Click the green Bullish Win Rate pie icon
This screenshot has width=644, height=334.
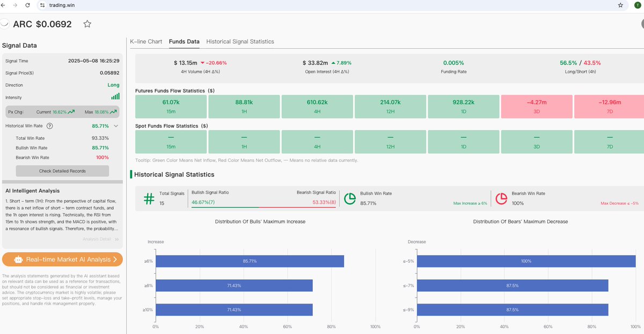350,198
